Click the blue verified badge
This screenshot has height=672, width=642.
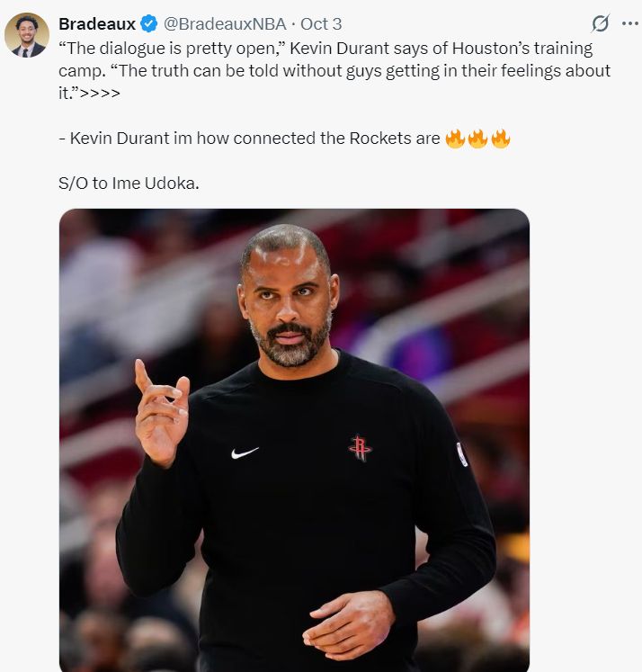(x=149, y=24)
